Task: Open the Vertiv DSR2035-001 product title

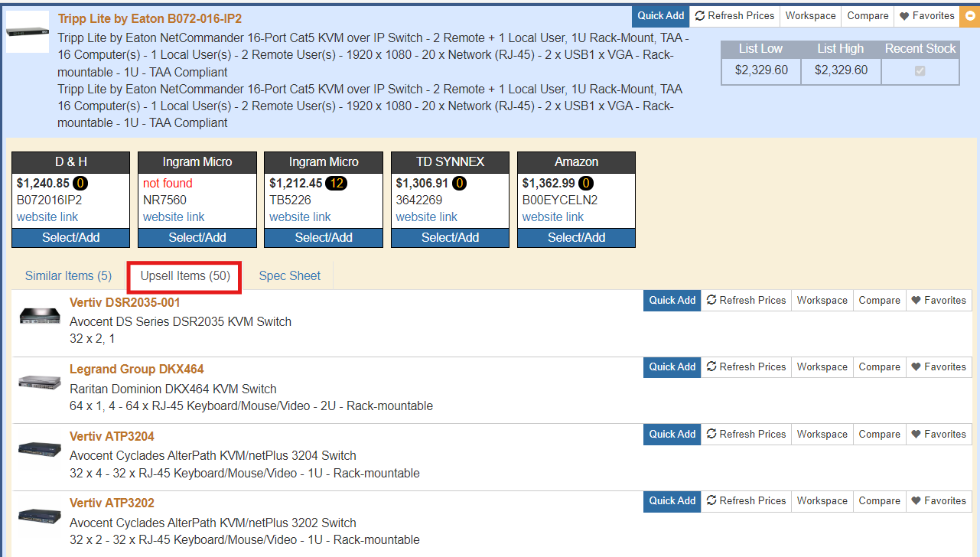Action: pos(125,303)
